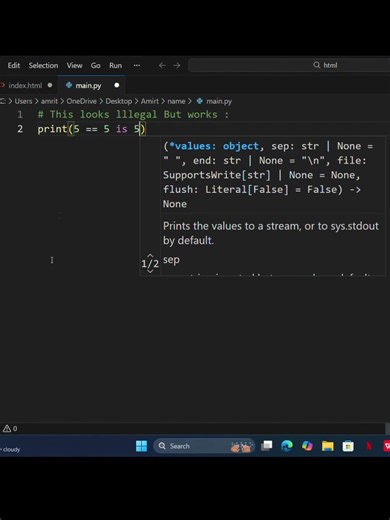Click the taskbar Search box
The width and height of the screenshot is (390, 520).
[204, 446]
